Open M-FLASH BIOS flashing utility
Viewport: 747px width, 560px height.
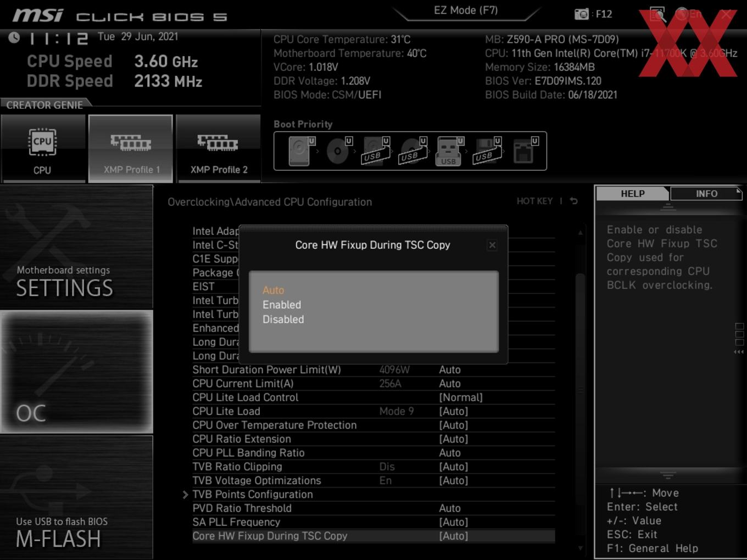[76, 497]
